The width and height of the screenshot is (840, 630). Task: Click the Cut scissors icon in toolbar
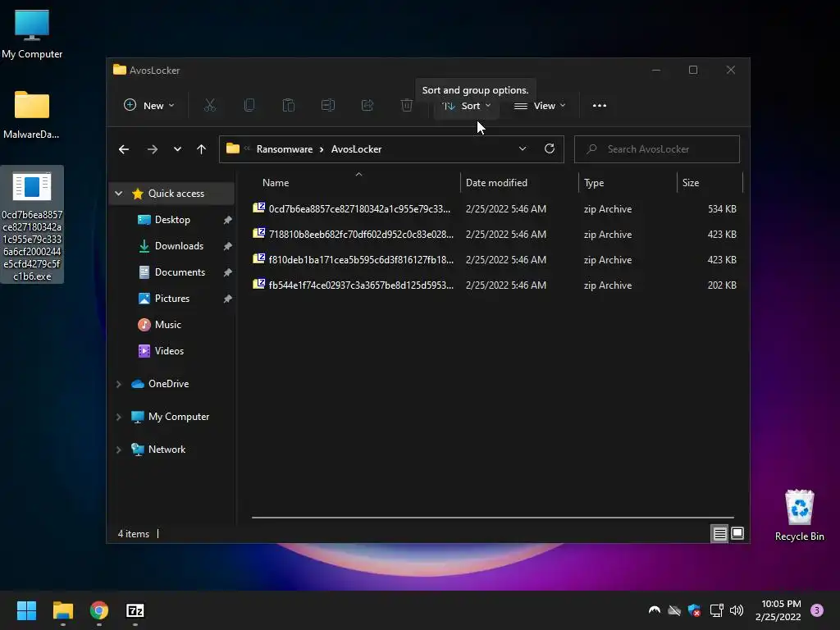(209, 106)
